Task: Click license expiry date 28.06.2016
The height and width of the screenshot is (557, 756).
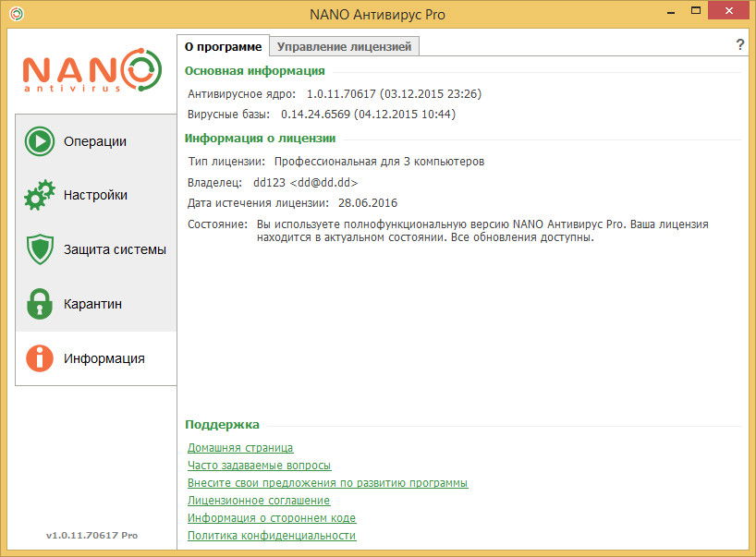Action: click(x=368, y=203)
